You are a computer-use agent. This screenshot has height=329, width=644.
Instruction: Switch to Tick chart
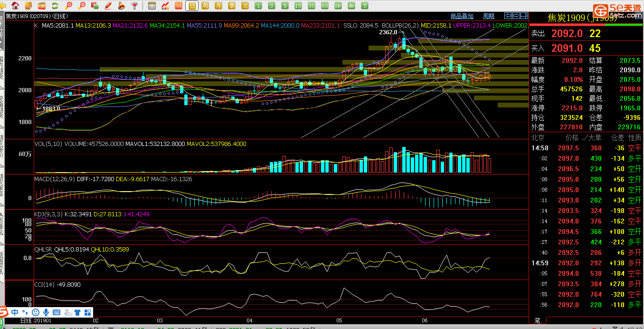[179, 6]
